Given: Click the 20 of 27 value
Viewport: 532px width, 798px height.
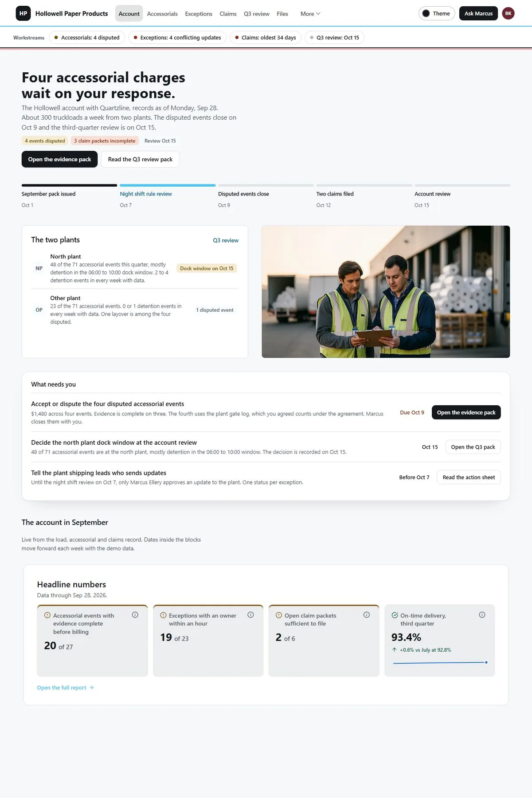Looking at the screenshot, I should pyautogui.click(x=58, y=645).
